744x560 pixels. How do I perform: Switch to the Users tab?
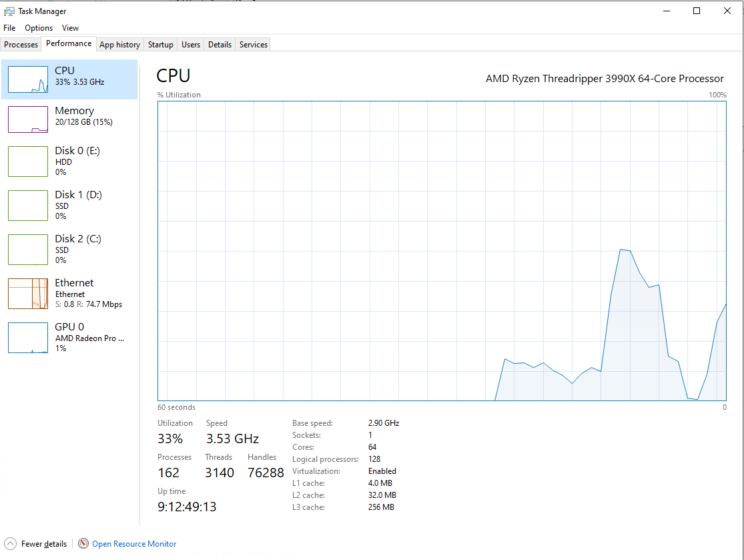190,44
